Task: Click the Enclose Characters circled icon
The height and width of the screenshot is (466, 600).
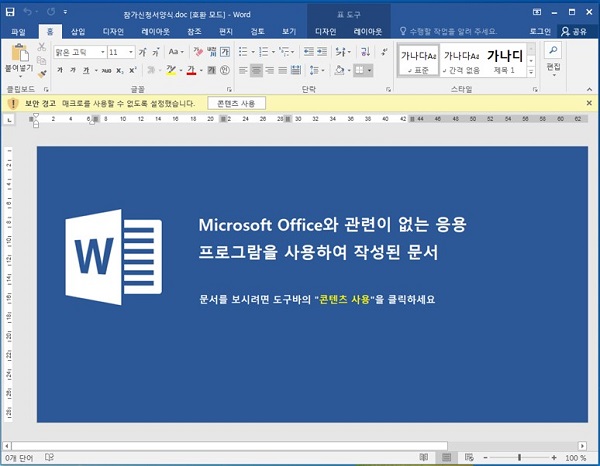Action: click(x=225, y=70)
